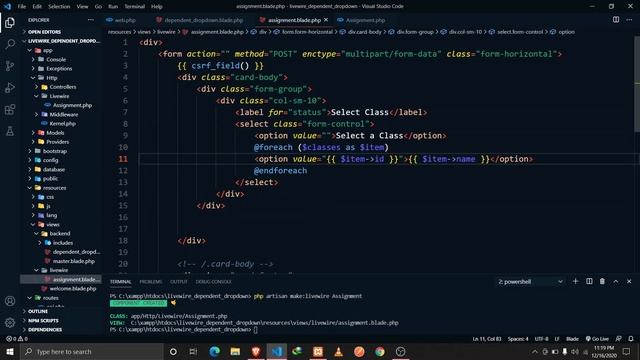Open the Accounts icon in activity bar
Screen dimensions: 640x360
pos(10,301)
